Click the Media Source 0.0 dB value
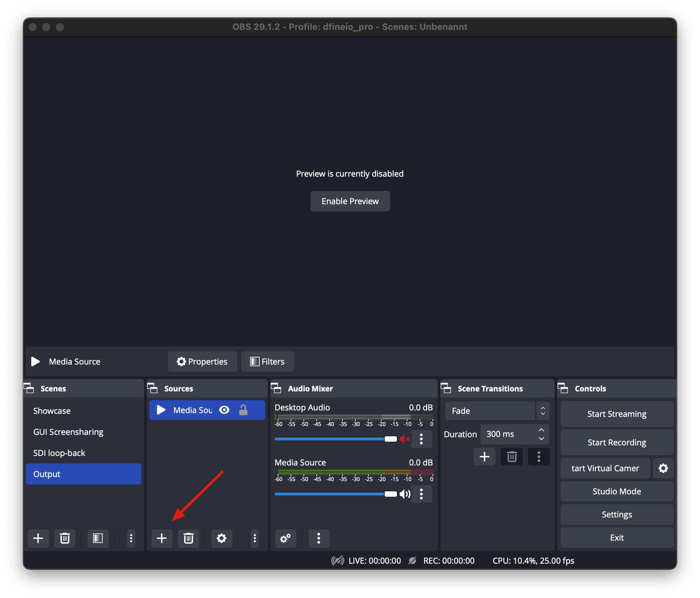 (x=421, y=462)
